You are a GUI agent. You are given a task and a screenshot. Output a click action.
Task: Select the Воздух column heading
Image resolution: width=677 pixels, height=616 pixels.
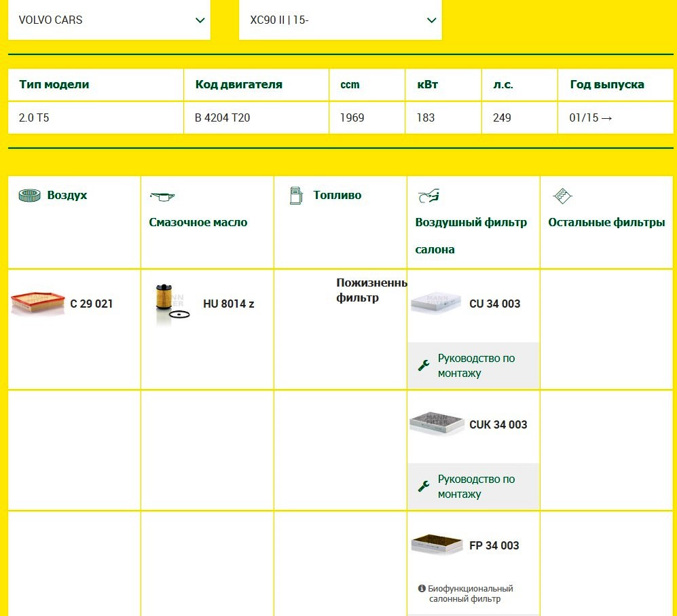coord(67,195)
